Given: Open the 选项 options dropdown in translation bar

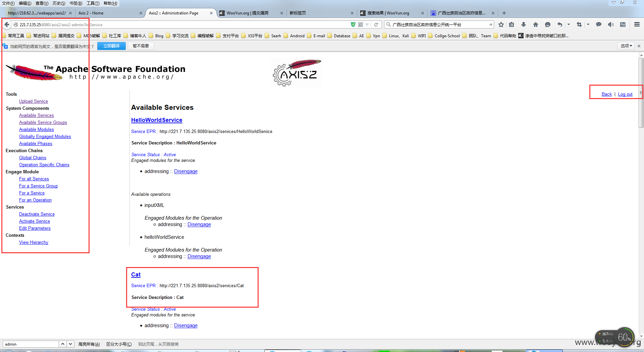Looking at the screenshot, I should pos(626,46).
